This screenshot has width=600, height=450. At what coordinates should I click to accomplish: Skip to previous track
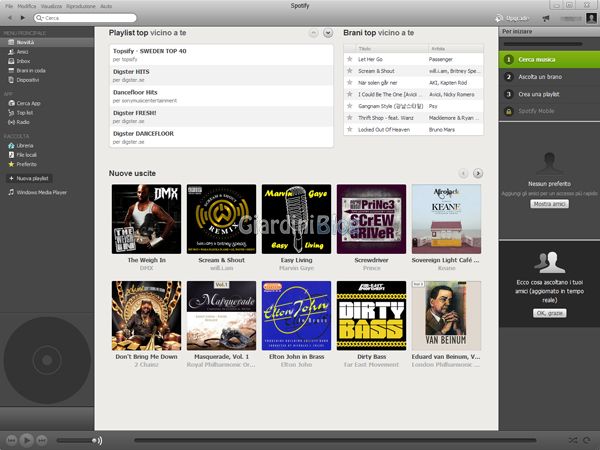pyautogui.click(x=11, y=440)
